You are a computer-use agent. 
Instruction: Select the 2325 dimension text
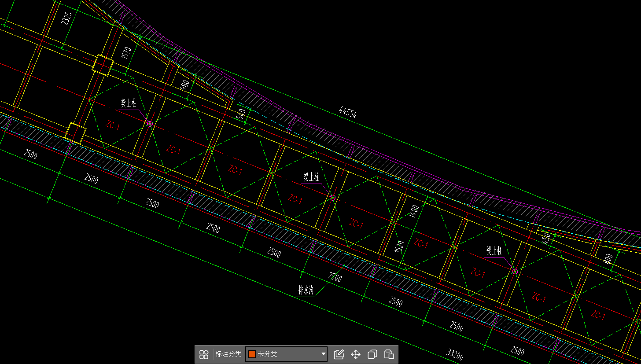(x=66, y=18)
